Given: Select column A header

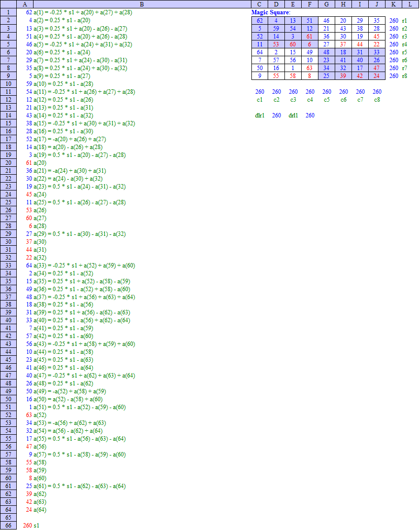Looking at the screenshot, I should coord(25,4).
